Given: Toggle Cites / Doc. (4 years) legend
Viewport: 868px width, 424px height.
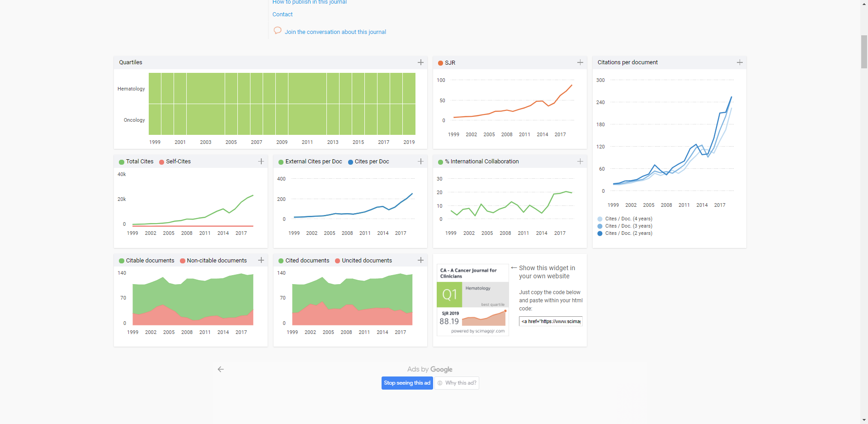Looking at the screenshot, I should (x=625, y=219).
